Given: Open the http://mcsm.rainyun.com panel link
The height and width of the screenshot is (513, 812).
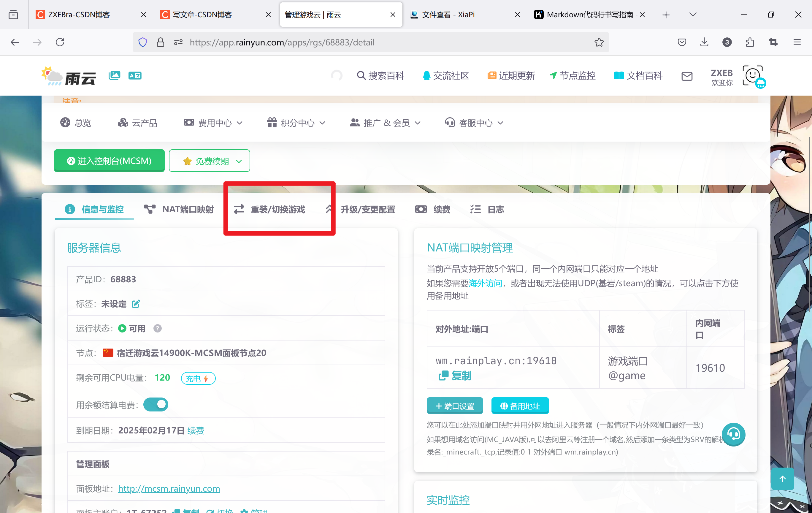Looking at the screenshot, I should coord(169,488).
